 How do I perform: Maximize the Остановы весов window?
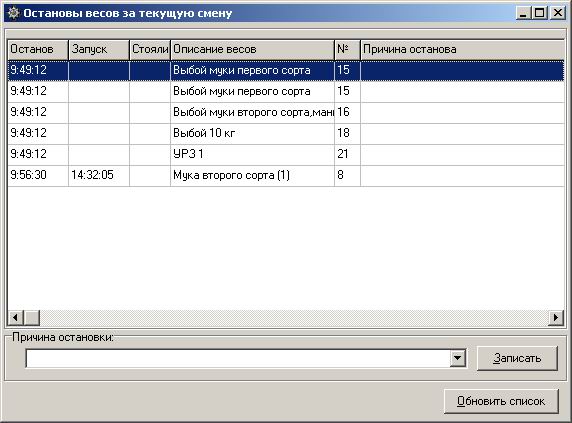click(x=540, y=13)
